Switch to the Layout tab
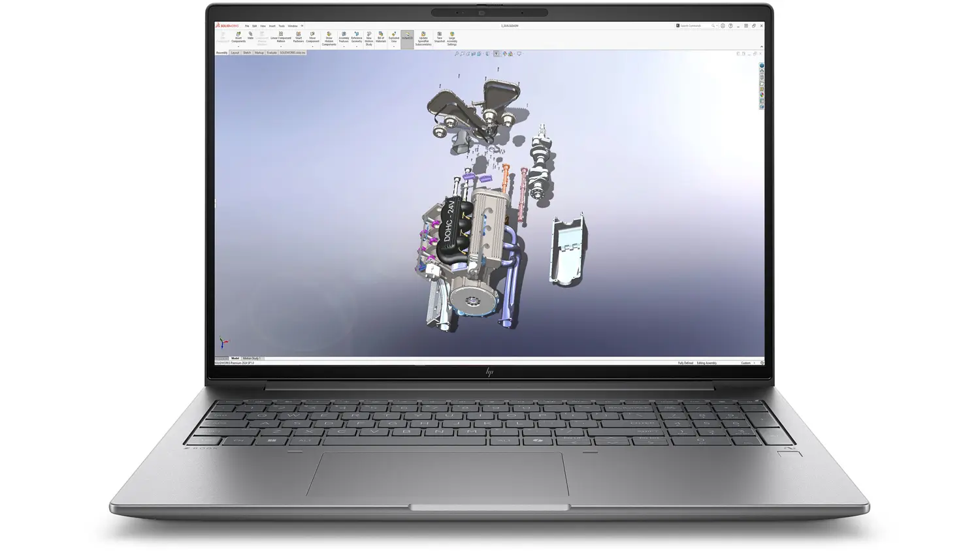This screenshot has width=980, height=551. point(235,52)
